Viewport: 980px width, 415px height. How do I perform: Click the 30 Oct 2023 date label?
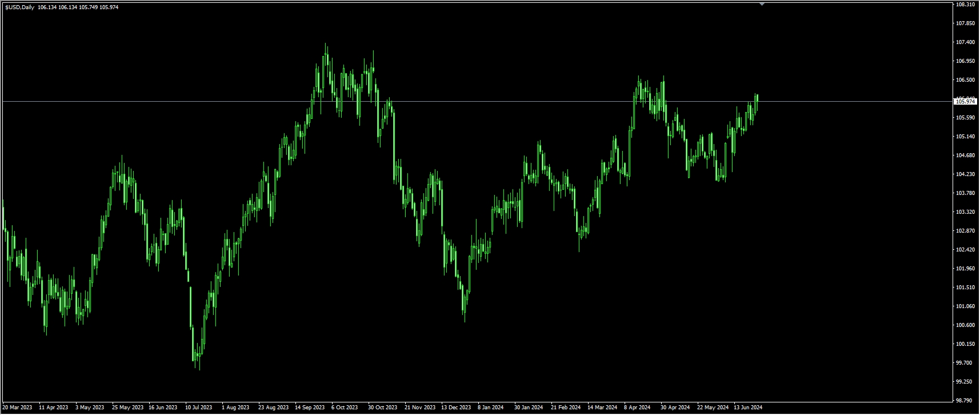coord(383,408)
